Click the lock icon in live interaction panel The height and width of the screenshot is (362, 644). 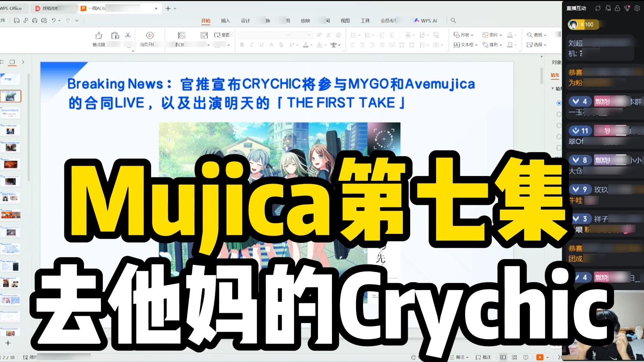tap(617, 8)
